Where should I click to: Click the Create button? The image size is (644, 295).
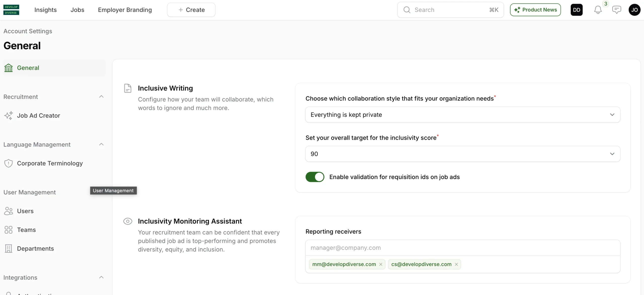point(191,10)
